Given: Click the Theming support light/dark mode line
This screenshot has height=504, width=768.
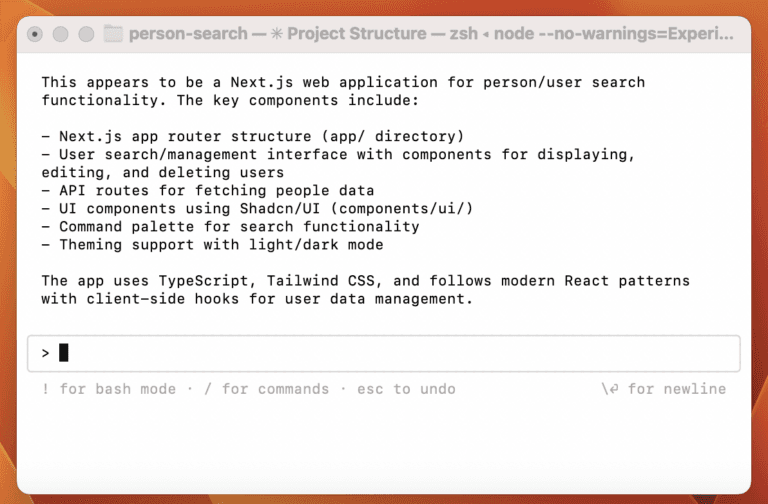Looking at the screenshot, I should coord(212,245).
